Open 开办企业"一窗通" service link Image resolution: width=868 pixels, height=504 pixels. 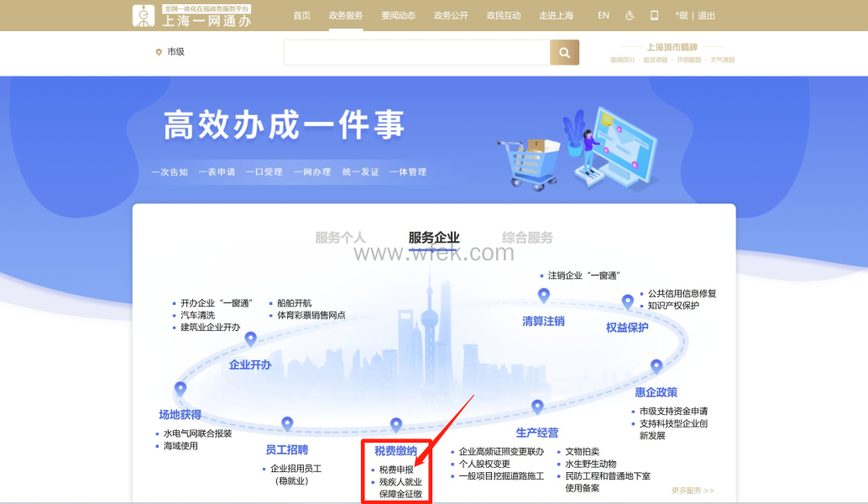210,303
